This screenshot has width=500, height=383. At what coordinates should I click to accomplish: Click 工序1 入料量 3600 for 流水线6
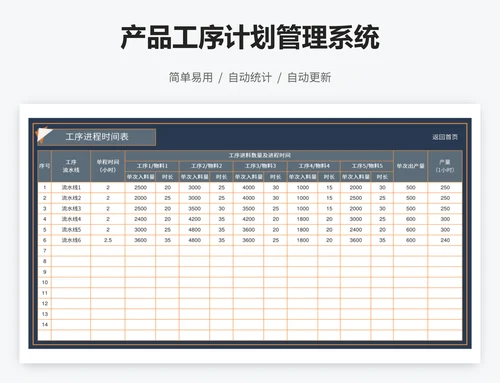click(140, 240)
